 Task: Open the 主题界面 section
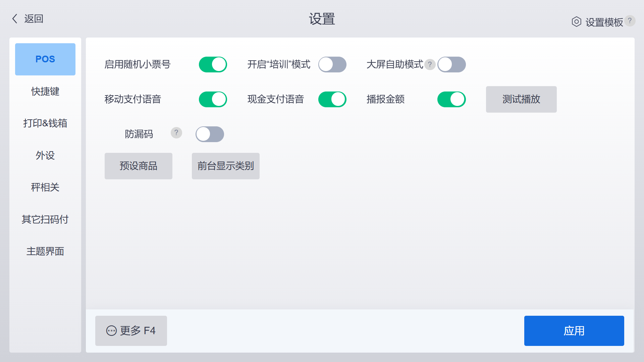[x=45, y=251]
